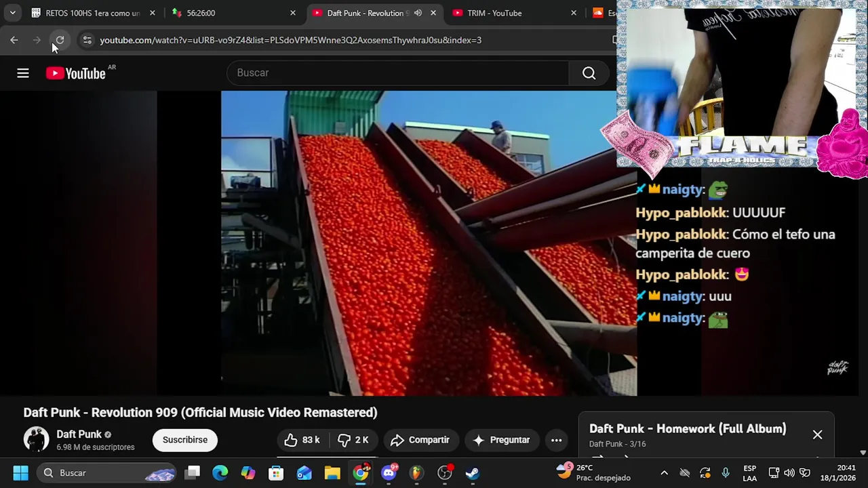Focus the YouTube Buscar search field
The image size is (868, 488).
click(399, 73)
